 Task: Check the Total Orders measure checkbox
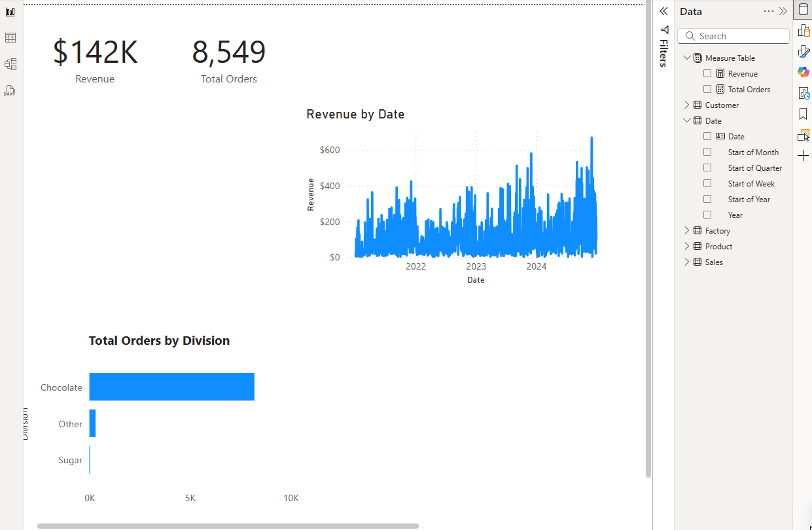[x=707, y=90]
